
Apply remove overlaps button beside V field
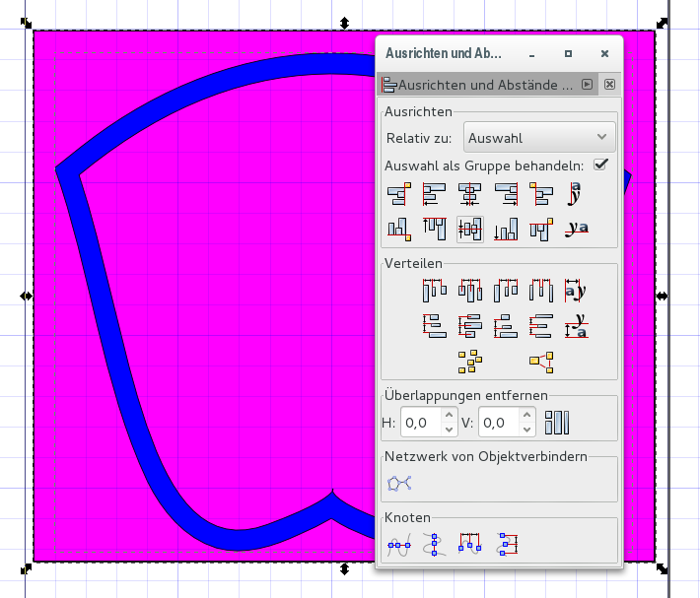[557, 423]
